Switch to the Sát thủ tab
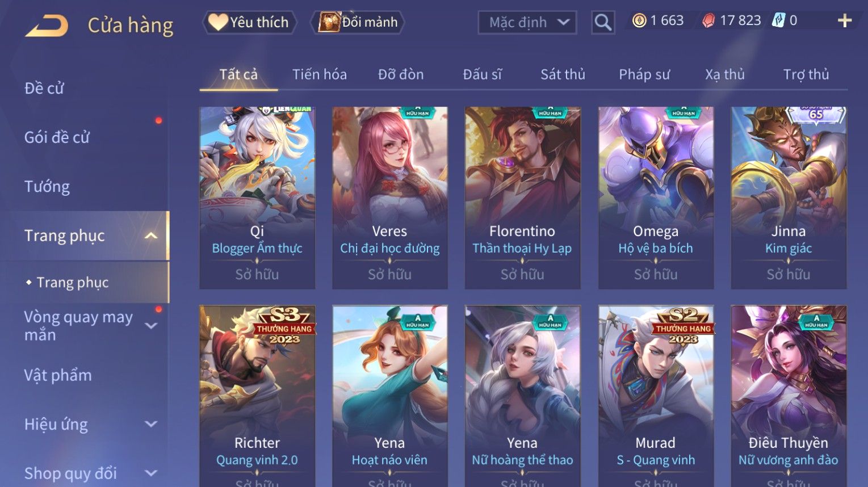The width and height of the screenshot is (868, 487). point(563,74)
